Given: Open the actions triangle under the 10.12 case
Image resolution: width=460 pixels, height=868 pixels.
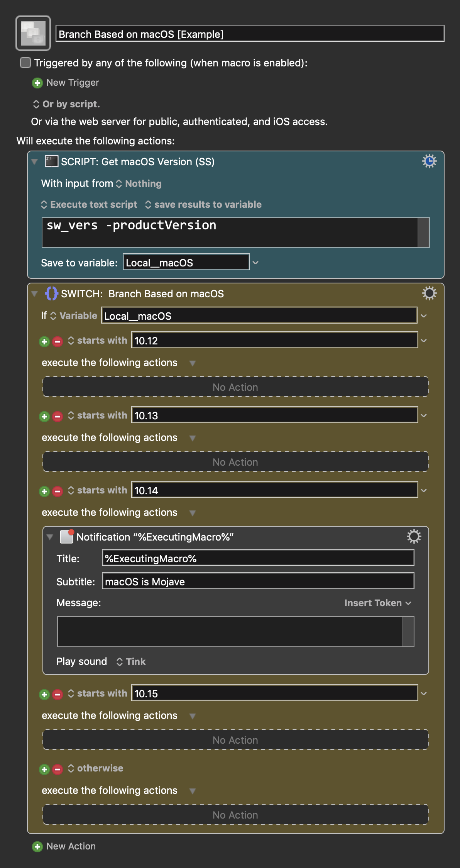Looking at the screenshot, I should [x=193, y=363].
